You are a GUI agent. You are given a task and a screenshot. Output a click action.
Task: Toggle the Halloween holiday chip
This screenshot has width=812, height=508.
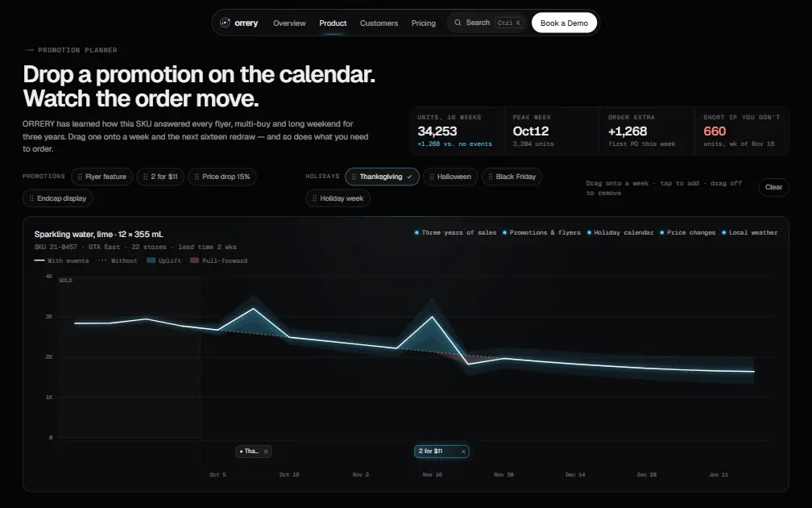coord(450,177)
